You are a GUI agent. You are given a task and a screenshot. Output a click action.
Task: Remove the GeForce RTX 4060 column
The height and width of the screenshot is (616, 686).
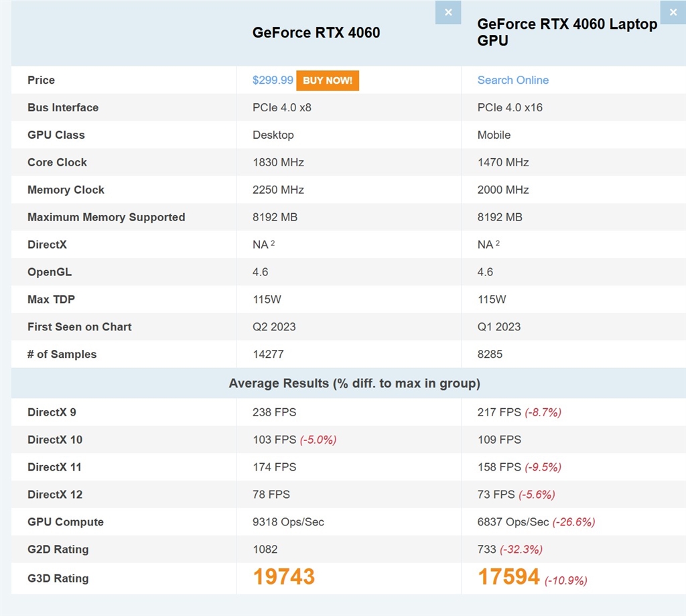tap(448, 12)
